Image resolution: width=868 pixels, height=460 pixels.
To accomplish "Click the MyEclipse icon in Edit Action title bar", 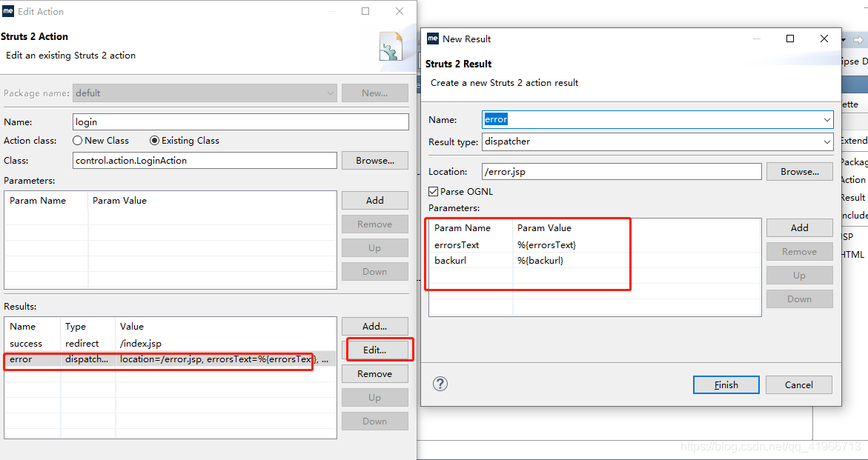I will (7, 11).
